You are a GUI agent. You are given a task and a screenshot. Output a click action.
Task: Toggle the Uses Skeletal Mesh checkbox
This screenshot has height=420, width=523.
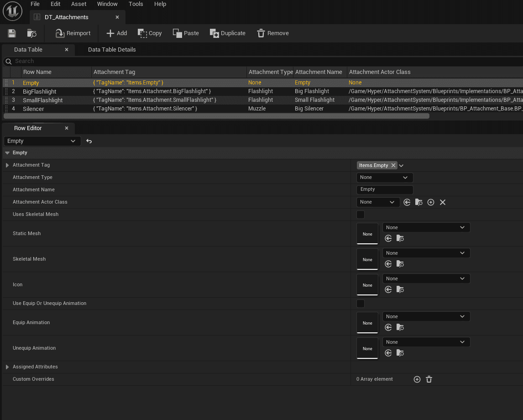click(x=361, y=215)
